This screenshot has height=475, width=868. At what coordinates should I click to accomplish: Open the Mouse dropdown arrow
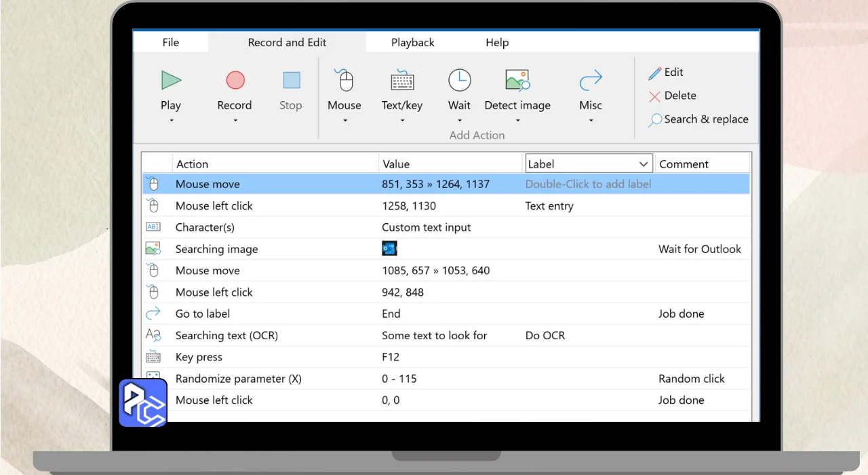click(344, 121)
